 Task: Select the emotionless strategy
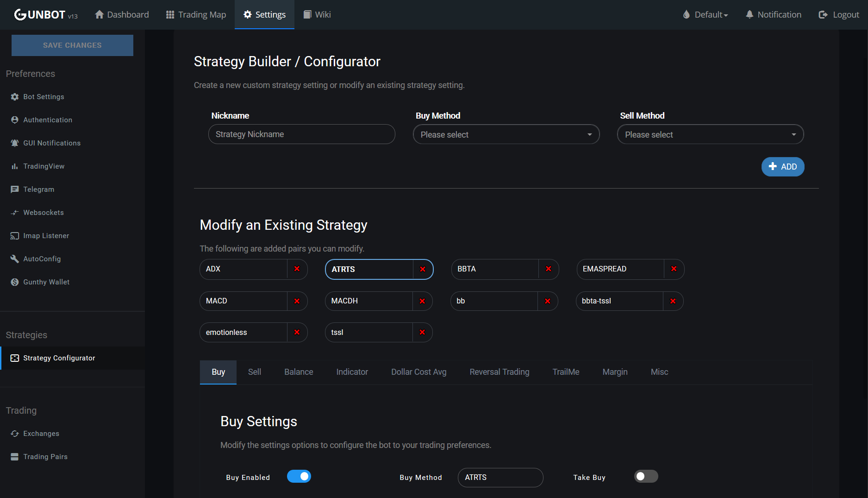pyautogui.click(x=244, y=333)
